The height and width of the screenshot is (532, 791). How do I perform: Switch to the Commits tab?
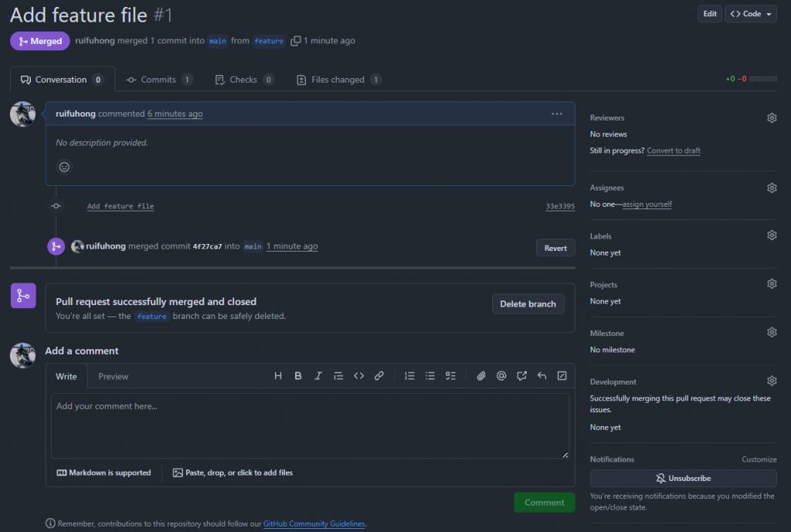[159, 80]
